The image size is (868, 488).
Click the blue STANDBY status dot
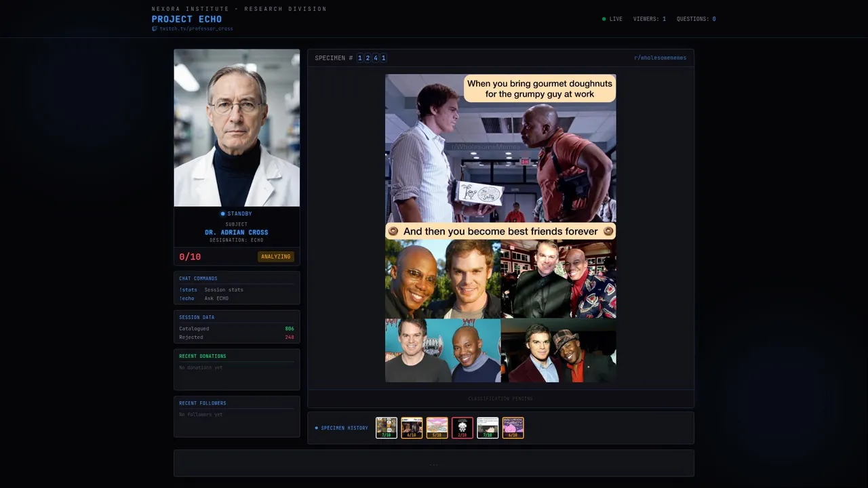tap(222, 214)
